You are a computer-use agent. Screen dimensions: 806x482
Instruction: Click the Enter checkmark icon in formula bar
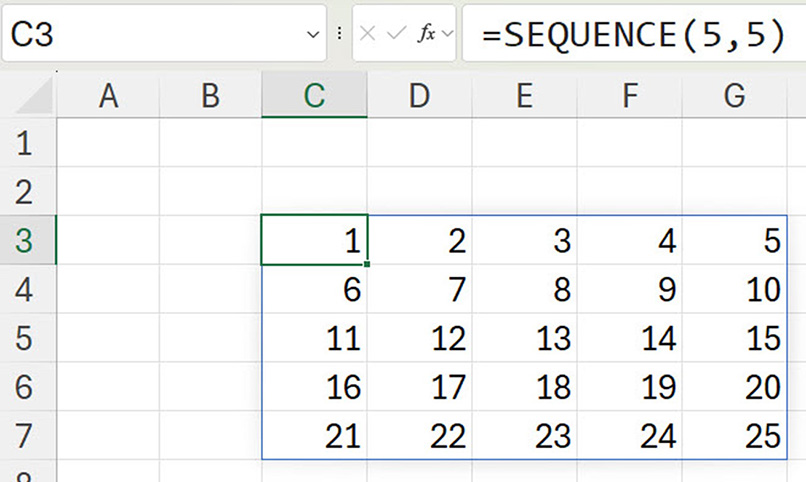pyautogui.click(x=396, y=33)
